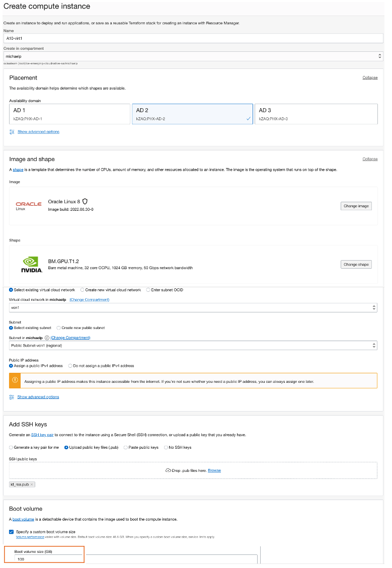Viewport: 392px width, 568px height.
Task: Click the Change image button
Action: point(356,206)
